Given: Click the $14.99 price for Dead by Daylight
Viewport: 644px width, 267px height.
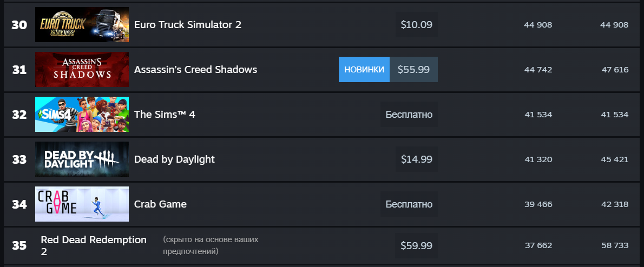Looking at the screenshot, I should (417, 159).
